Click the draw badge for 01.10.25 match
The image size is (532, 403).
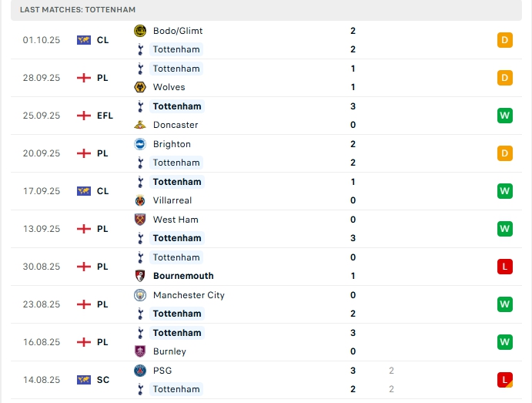pyautogui.click(x=505, y=40)
